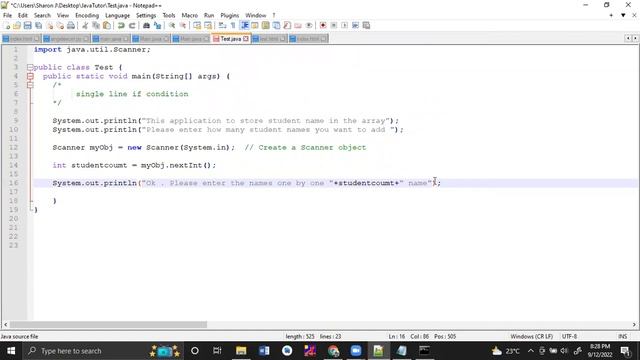Click the 'UTF-8' encoding status entry
The width and height of the screenshot is (640, 360).
[x=569, y=336]
